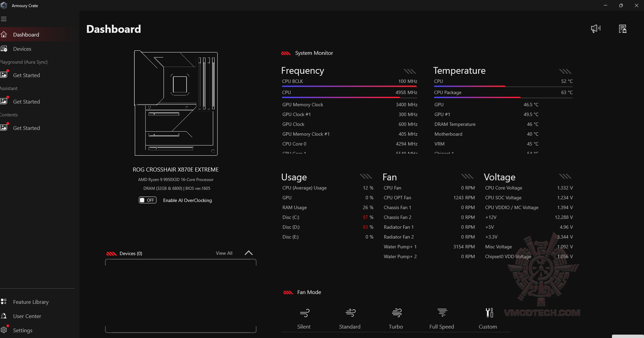Click the "Motherboard" temperature label
The width and height of the screenshot is (644, 338).
(448, 134)
